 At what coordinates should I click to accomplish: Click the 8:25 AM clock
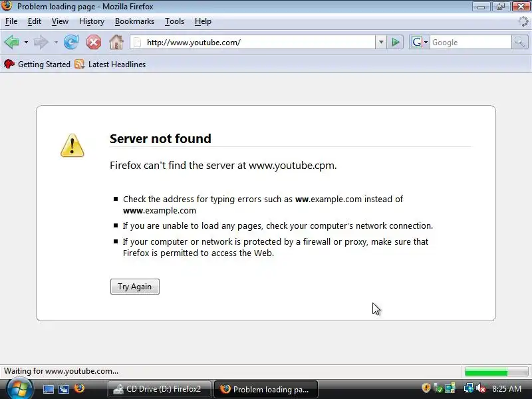(507, 389)
